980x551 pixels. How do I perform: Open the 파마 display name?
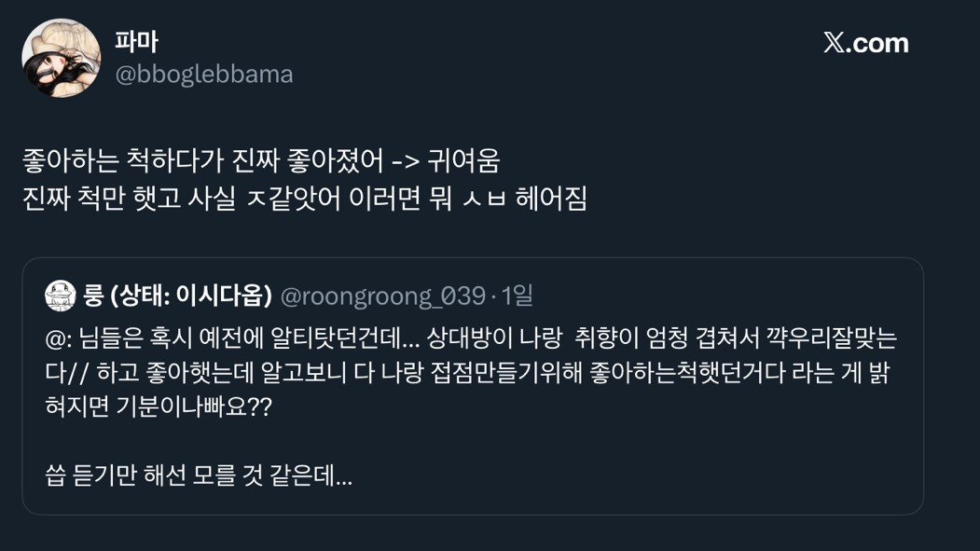tap(136, 42)
